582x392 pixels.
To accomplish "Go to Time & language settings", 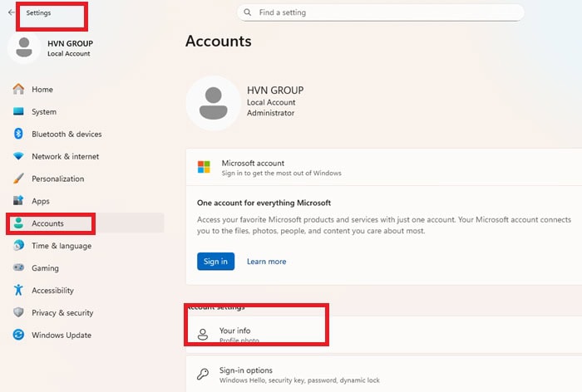I will (x=62, y=246).
